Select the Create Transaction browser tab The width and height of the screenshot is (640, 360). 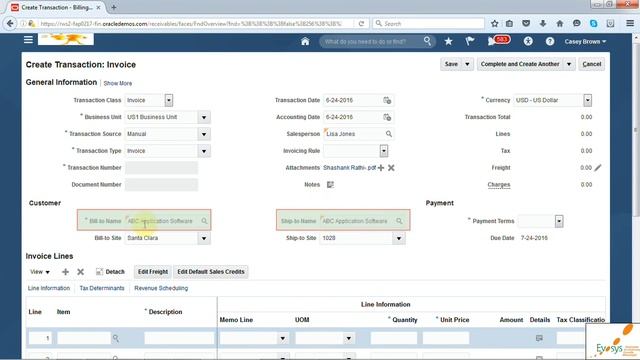tap(56, 7)
